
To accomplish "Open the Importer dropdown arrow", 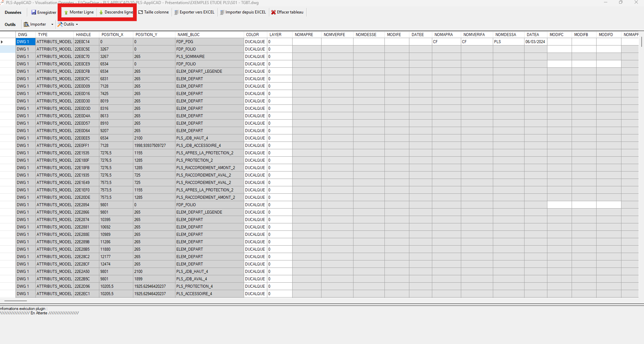I will [x=52, y=24].
